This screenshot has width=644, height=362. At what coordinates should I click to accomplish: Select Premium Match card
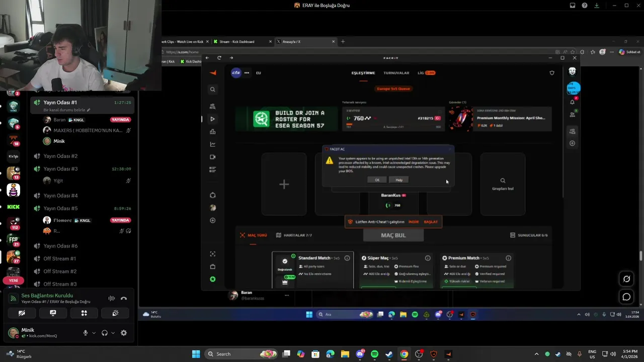[476, 270]
